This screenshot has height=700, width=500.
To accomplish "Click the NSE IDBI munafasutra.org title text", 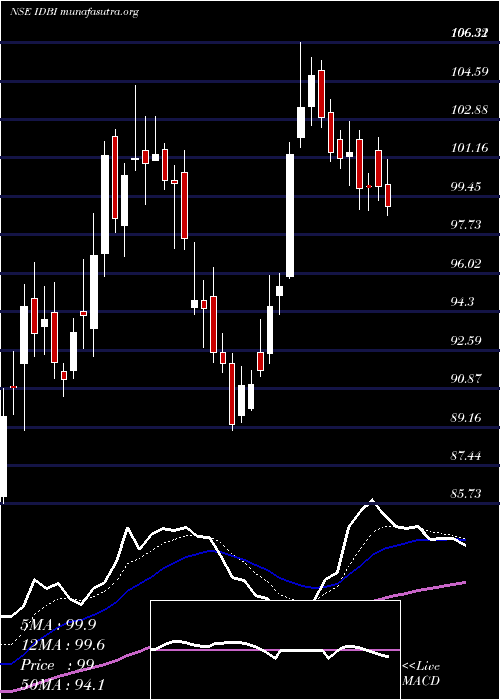I will click(x=75, y=12).
